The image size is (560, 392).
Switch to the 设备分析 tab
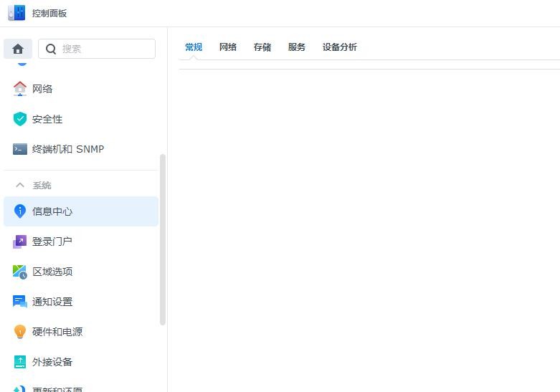tap(340, 47)
